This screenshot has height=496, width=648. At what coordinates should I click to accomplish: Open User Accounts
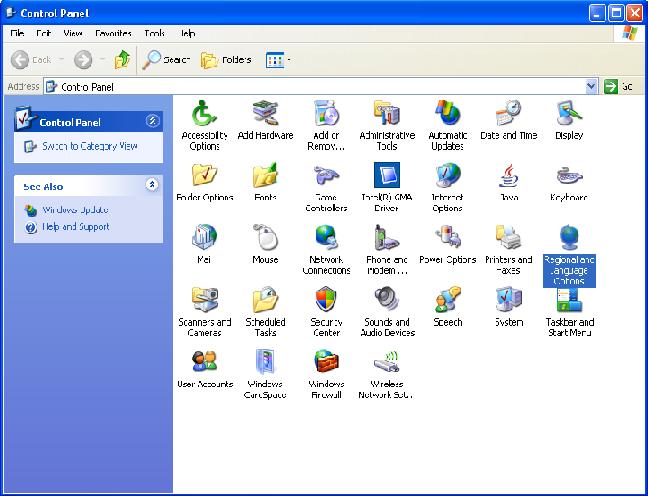tap(204, 369)
